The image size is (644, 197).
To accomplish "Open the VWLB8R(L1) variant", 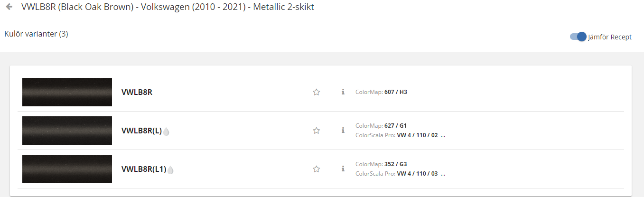I will click(x=144, y=169).
